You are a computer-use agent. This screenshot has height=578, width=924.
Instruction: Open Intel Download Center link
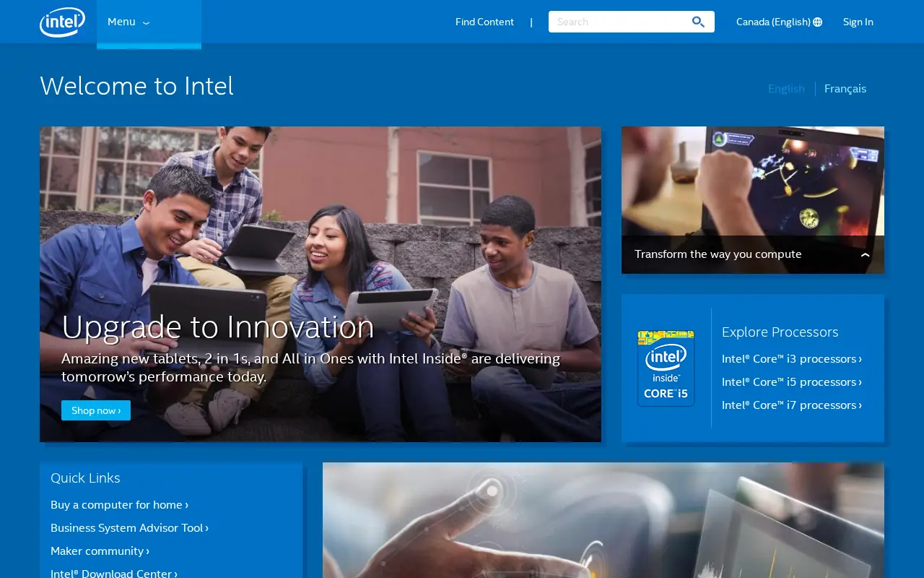pos(113,573)
